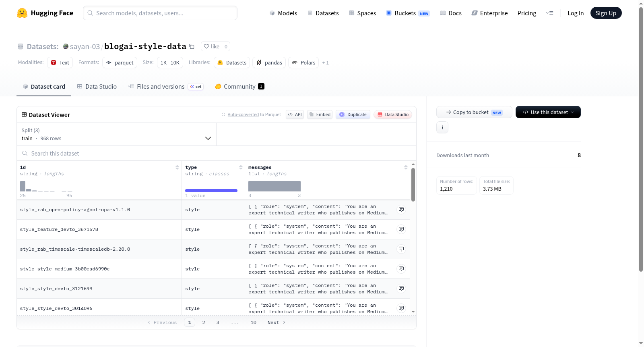Expand the style_rab_open-policy-agent-opa-v1.1.0 row messages icon
The image size is (644, 347).
(401, 210)
